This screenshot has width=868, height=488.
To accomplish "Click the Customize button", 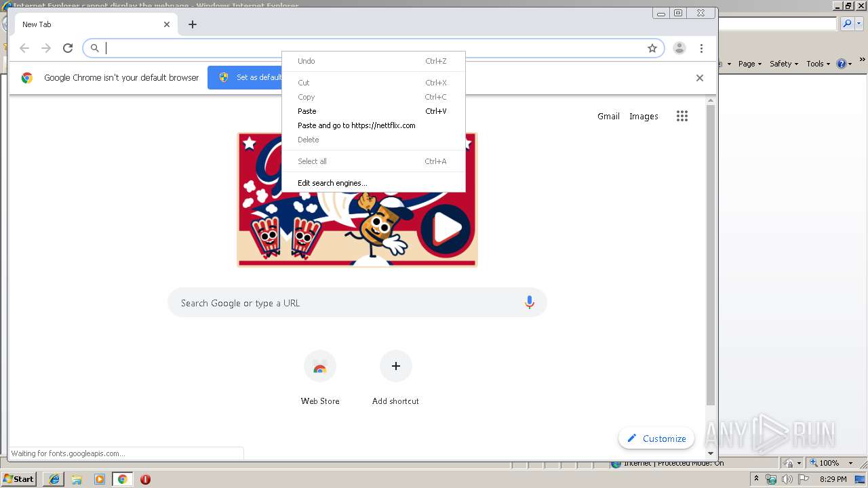I will [656, 439].
